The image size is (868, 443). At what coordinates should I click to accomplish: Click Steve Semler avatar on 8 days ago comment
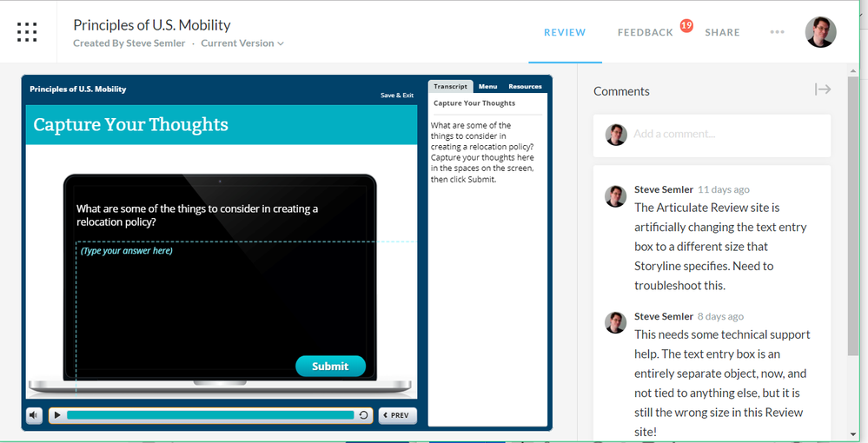point(615,323)
